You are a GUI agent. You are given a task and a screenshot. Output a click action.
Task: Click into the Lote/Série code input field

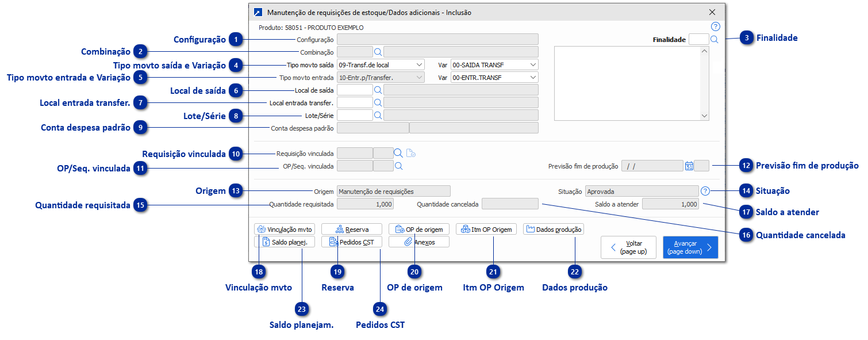[x=355, y=115]
